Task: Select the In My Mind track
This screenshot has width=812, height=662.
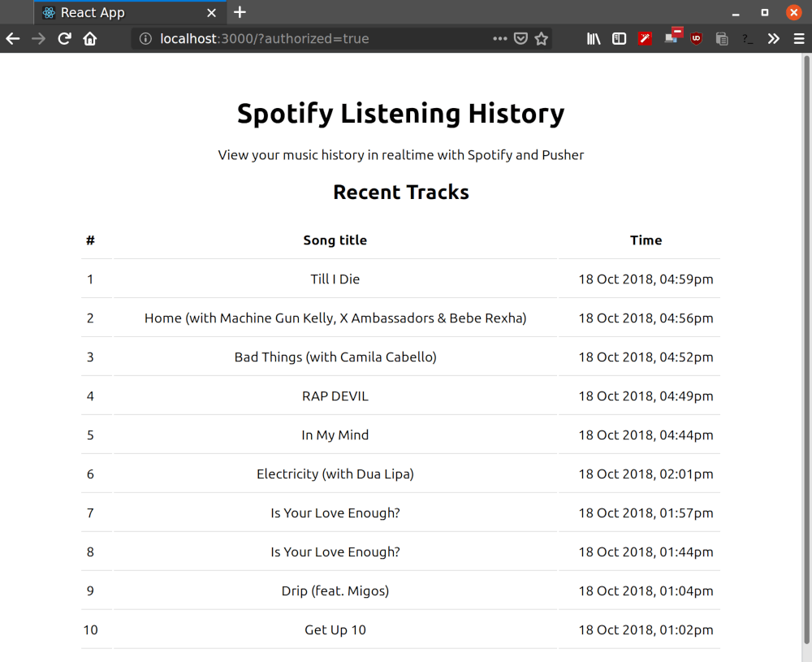Action: pyautogui.click(x=335, y=435)
